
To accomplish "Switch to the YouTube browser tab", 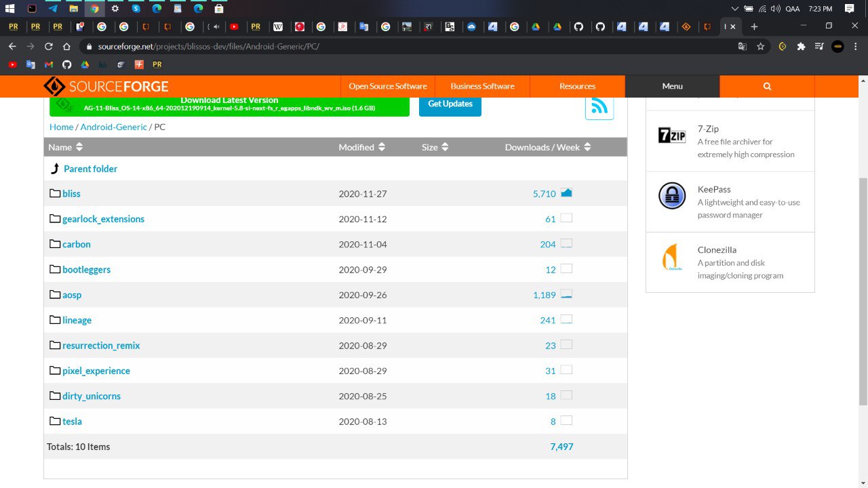I will tap(234, 26).
